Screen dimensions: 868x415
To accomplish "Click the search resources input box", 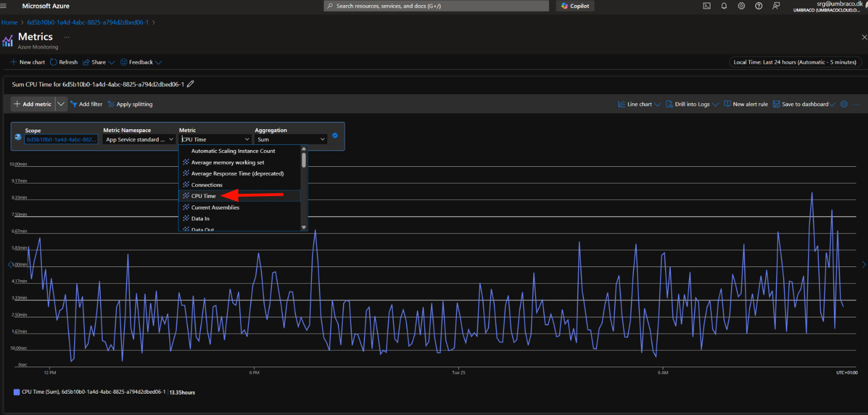I will (436, 6).
